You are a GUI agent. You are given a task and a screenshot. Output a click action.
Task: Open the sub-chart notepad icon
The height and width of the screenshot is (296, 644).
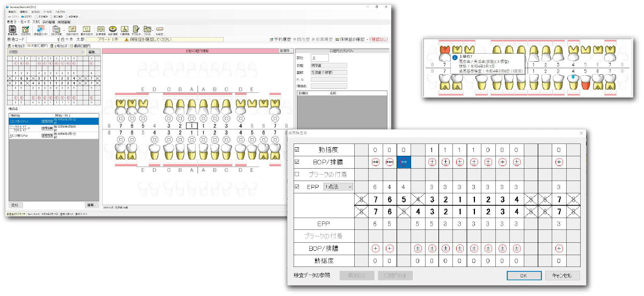[x=135, y=30]
